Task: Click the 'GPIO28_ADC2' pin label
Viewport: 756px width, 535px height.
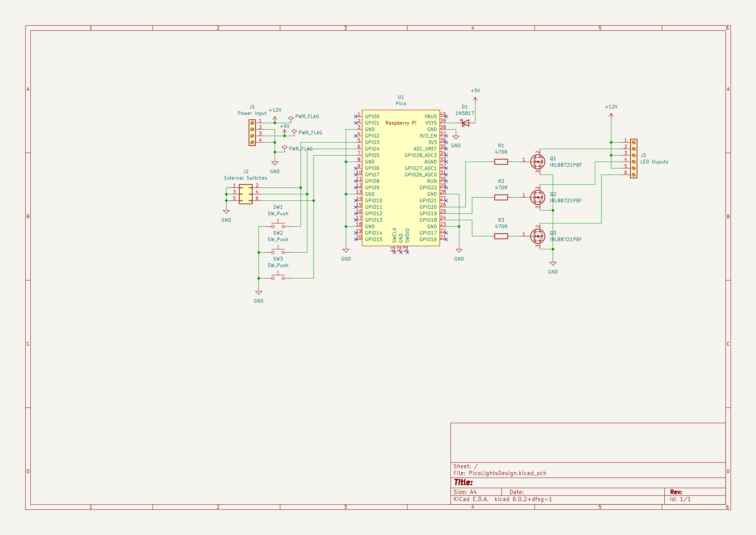Action: [421, 155]
